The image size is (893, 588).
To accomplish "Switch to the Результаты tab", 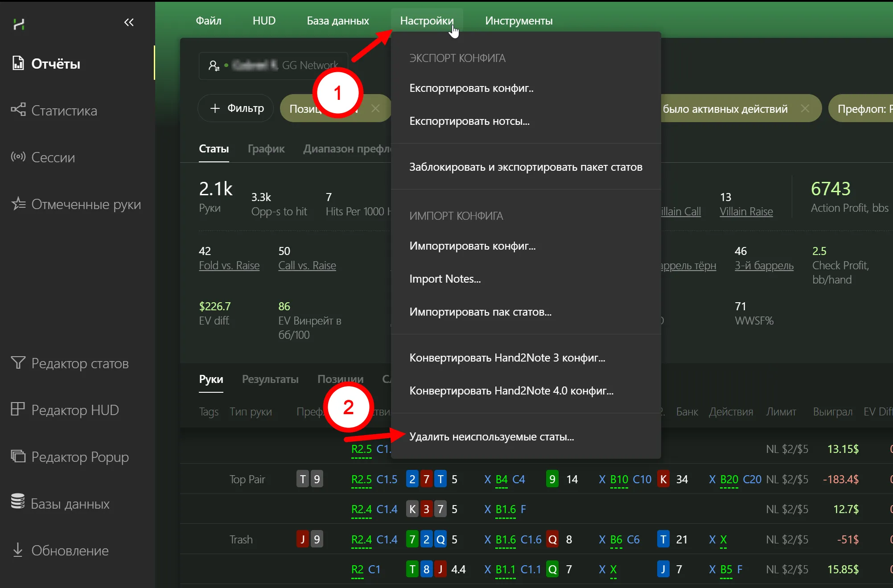I will pos(270,379).
